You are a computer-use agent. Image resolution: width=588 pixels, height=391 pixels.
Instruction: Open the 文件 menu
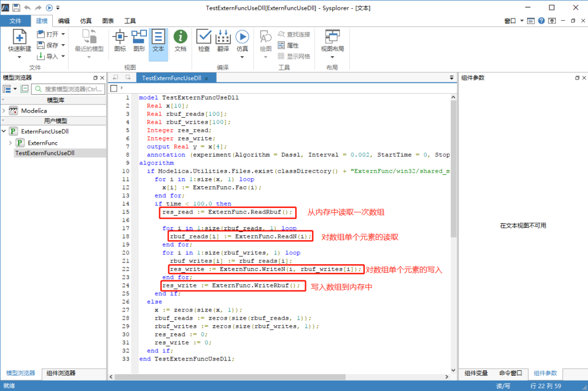(x=15, y=21)
